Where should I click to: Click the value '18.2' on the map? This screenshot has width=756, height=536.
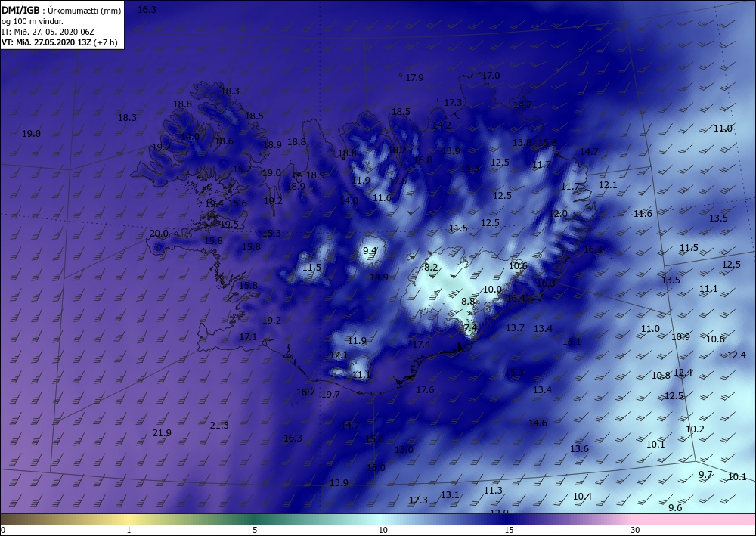click(398, 150)
